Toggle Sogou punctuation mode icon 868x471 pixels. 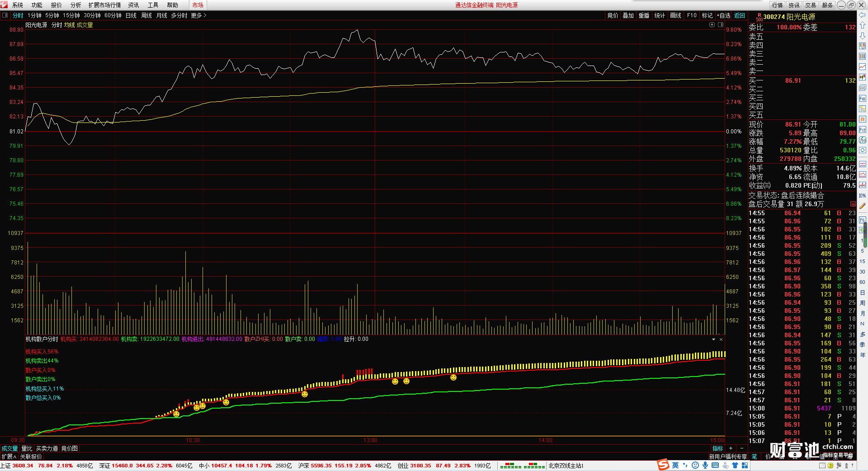tap(685, 465)
